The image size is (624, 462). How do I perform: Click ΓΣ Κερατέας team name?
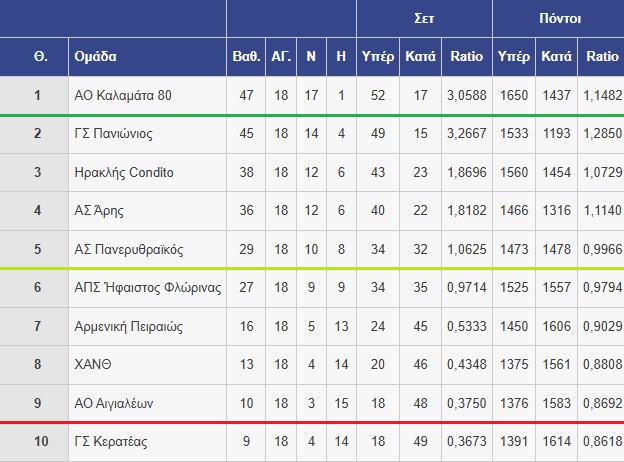(x=111, y=441)
